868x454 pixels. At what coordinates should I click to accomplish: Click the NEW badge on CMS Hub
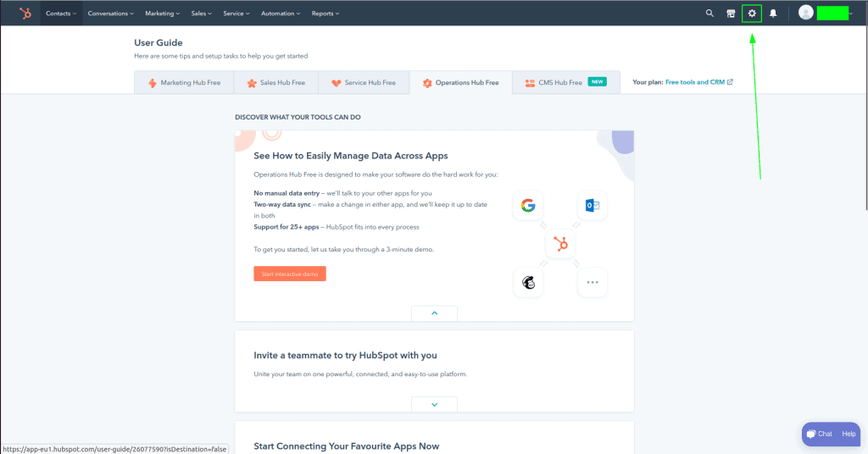(598, 81)
